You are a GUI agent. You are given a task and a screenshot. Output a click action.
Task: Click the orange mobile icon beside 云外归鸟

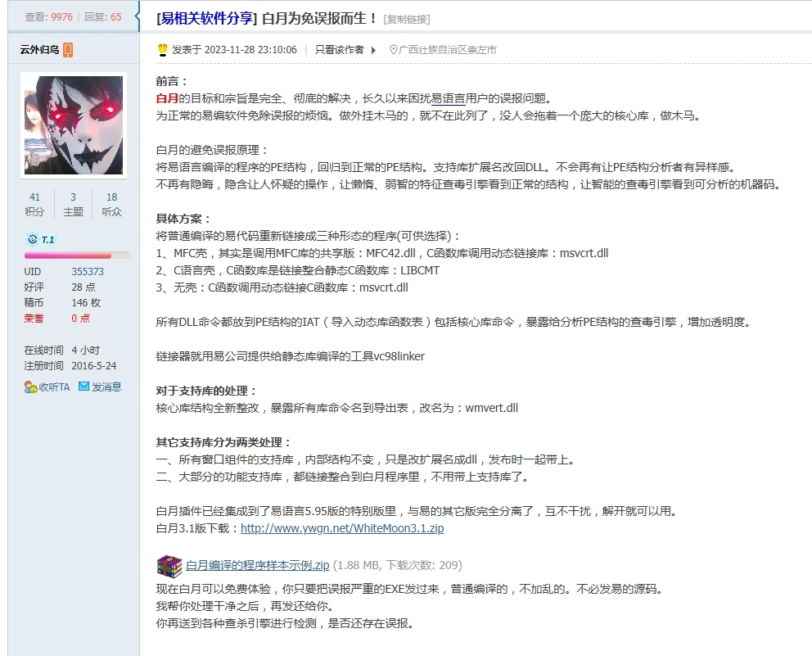pyautogui.click(x=68, y=50)
